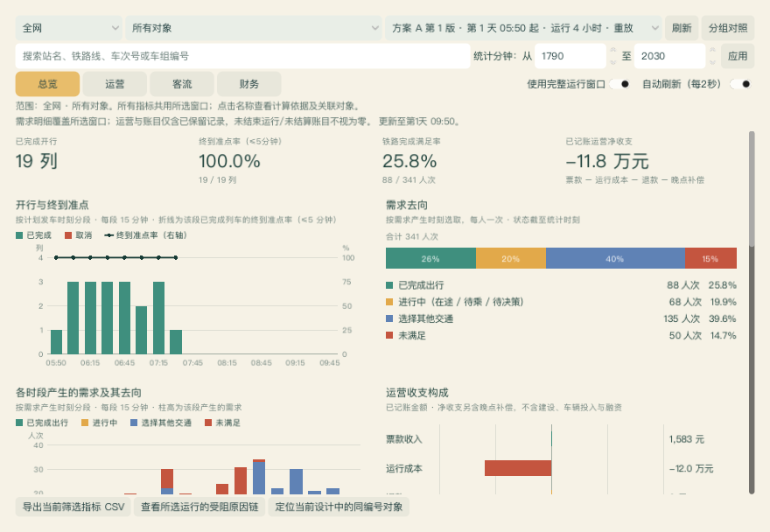Expand the 所有对象 object dropdown
This screenshot has height=532, width=770.
point(254,28)
